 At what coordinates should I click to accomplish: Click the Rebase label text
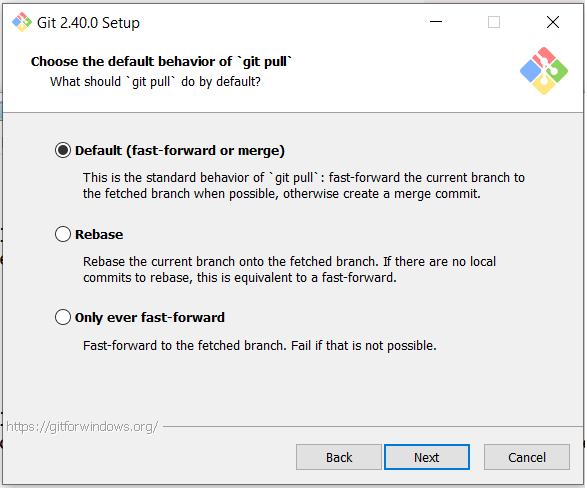(99, 235)
